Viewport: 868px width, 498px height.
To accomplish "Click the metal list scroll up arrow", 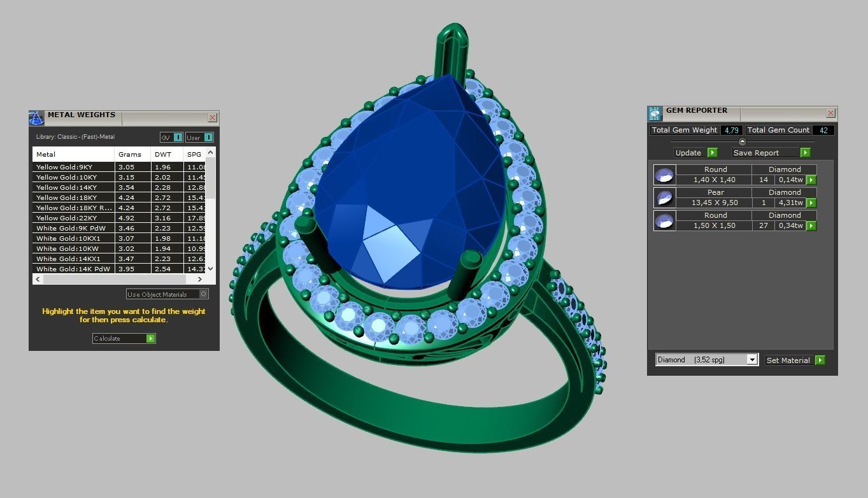I will 211,152.
